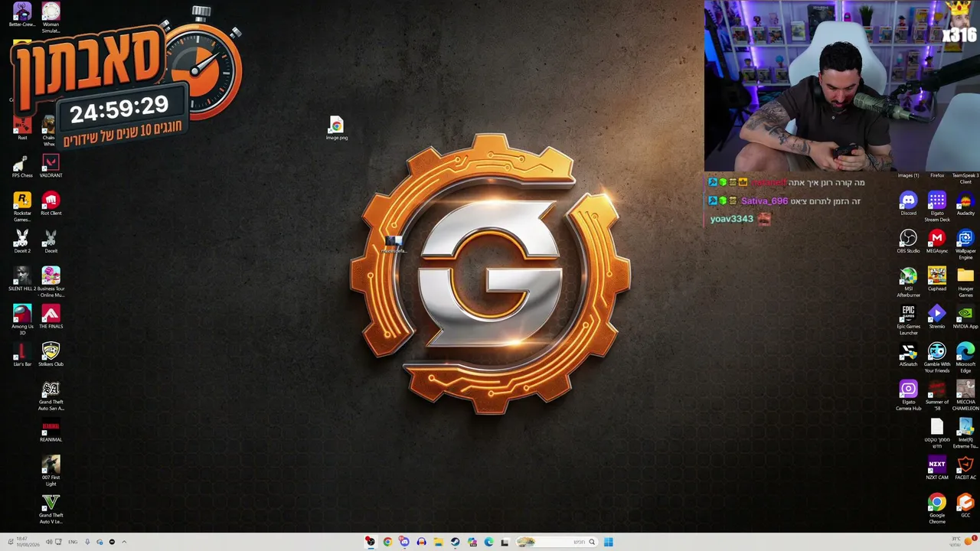Select the REANIMAL desktop shortcut
This screenshot has width=980, height=551.
pos(51,430)
